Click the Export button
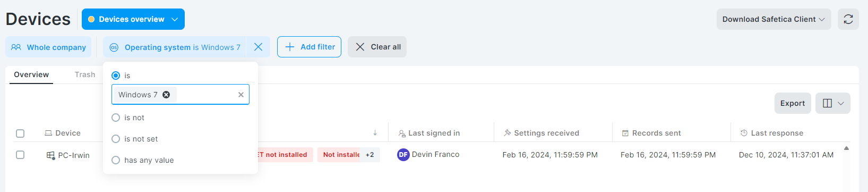 coord(793,103)
